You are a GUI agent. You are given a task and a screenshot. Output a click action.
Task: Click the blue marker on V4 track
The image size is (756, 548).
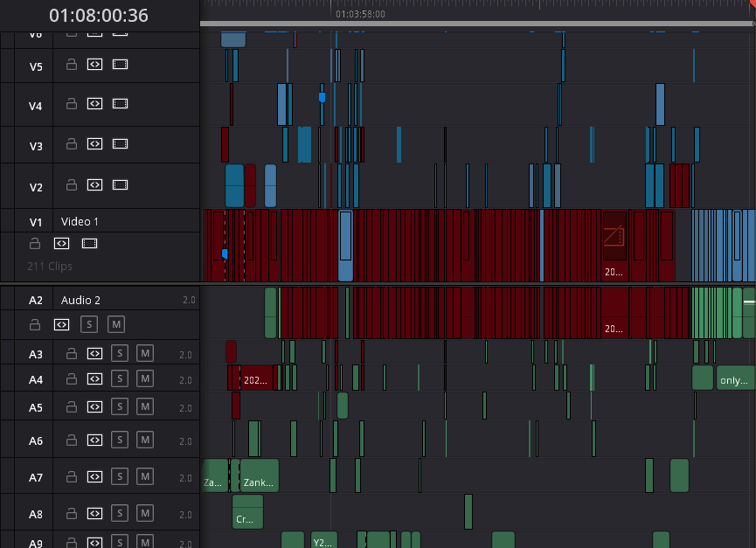(323, 97)
